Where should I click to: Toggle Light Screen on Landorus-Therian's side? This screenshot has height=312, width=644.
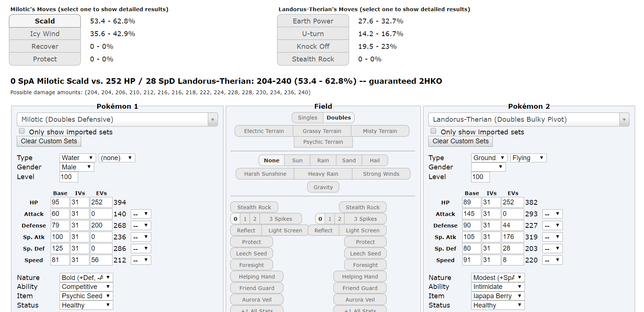(362, 230)
